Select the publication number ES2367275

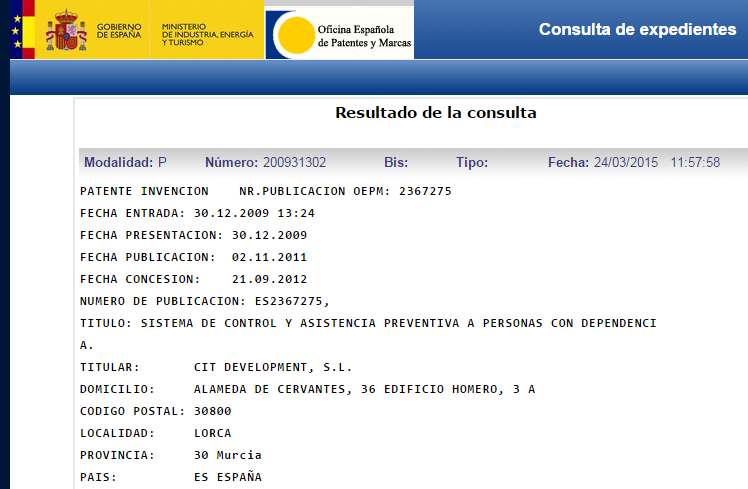point(289,301)
